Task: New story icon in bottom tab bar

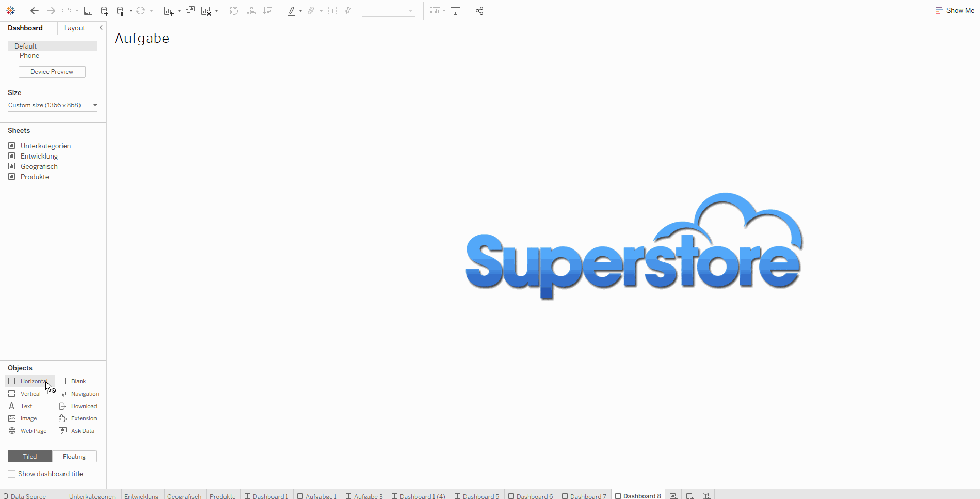Action: 706,496
